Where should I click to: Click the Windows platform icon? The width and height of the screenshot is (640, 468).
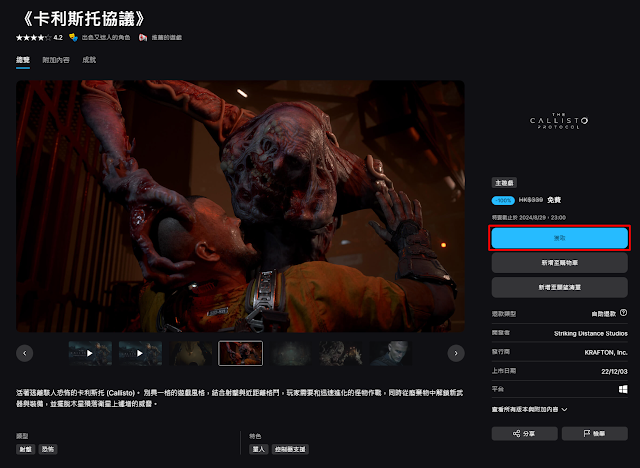click(x=623, y=389)
